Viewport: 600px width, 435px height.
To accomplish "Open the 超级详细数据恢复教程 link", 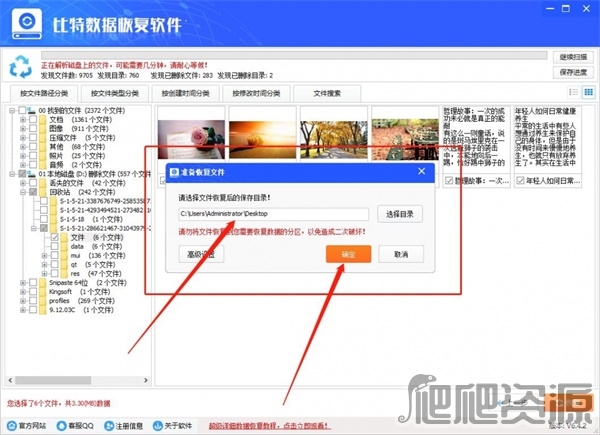I will click(269, 426).
